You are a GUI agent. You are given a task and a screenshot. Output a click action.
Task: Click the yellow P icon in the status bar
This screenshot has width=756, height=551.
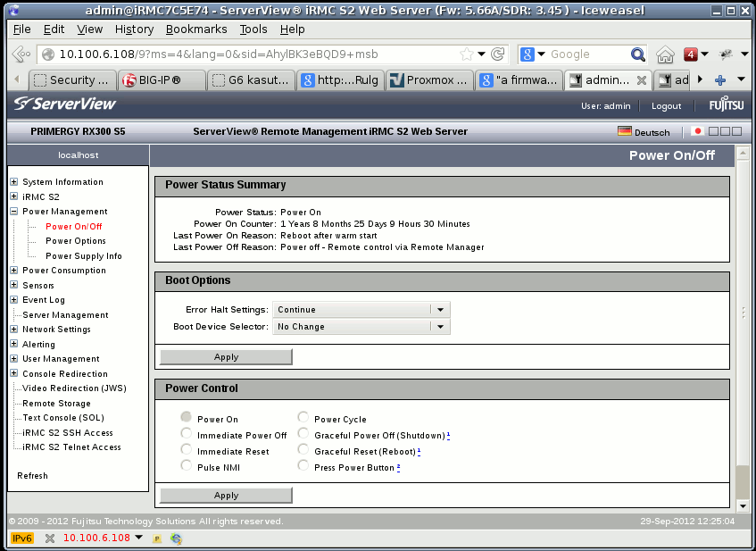pyautogui.click(x=157, y=538)
